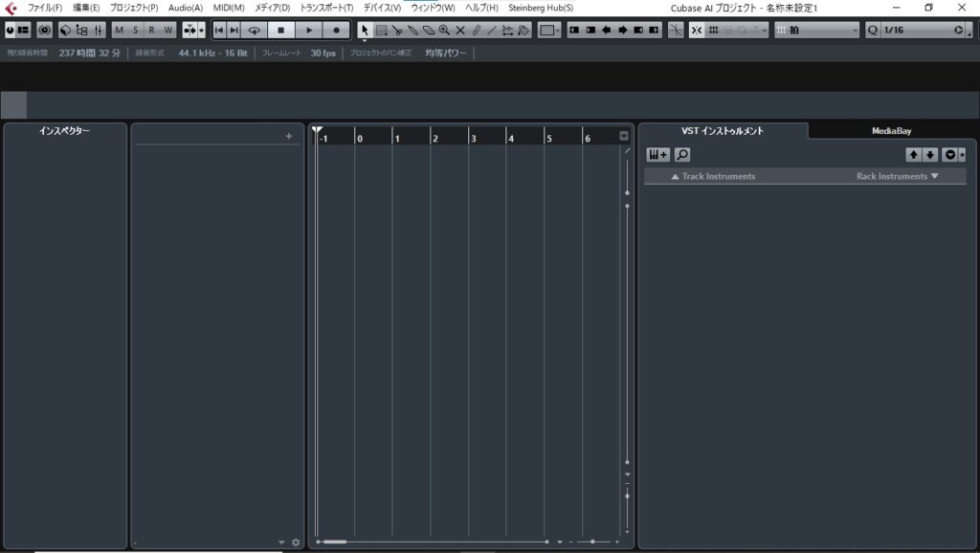This screenshot has width=980, height=553.
Task: Toggle the Snap on/off button
Action: tap(696, 30)
